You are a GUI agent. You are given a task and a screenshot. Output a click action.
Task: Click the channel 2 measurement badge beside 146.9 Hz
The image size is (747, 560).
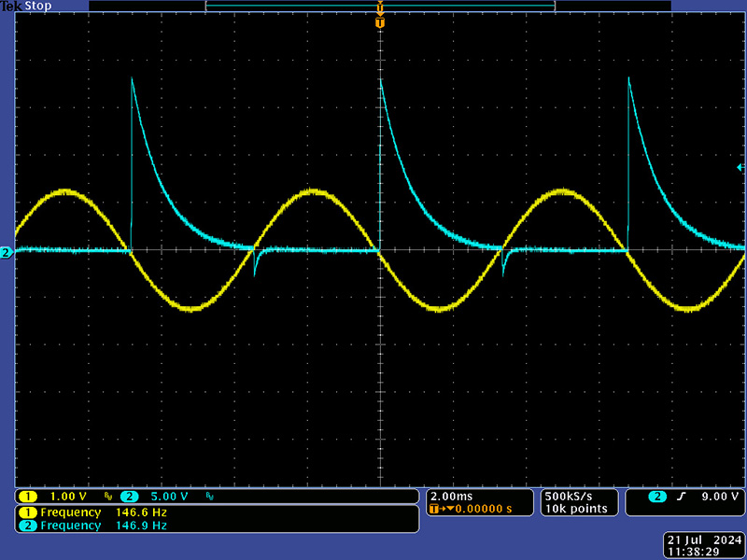tap(28, 525)
